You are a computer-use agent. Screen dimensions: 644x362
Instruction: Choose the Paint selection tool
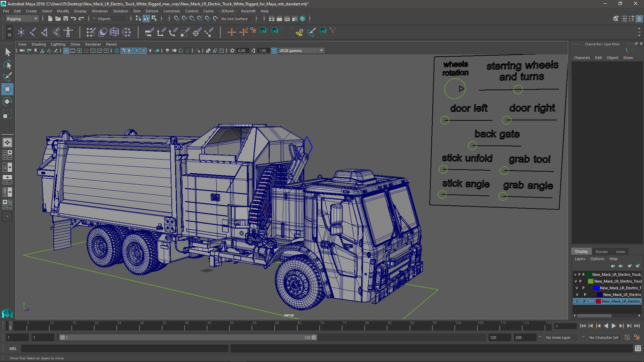(7, 77)
